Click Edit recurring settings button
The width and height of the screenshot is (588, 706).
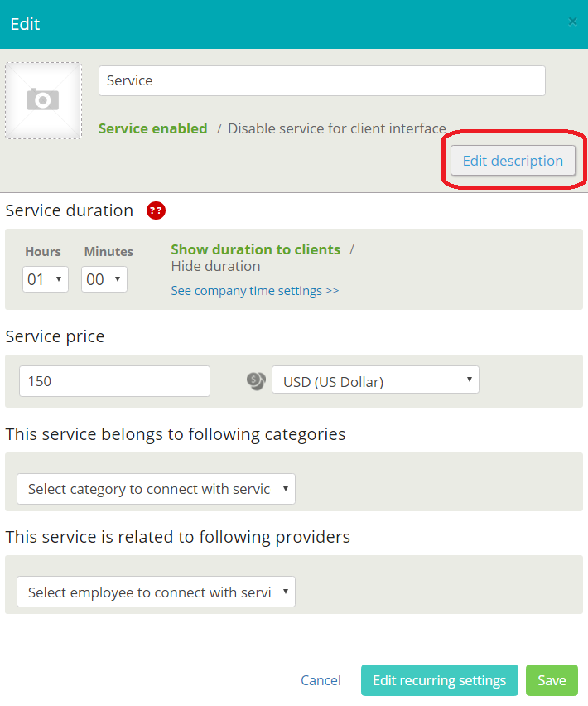click(439, 680)
